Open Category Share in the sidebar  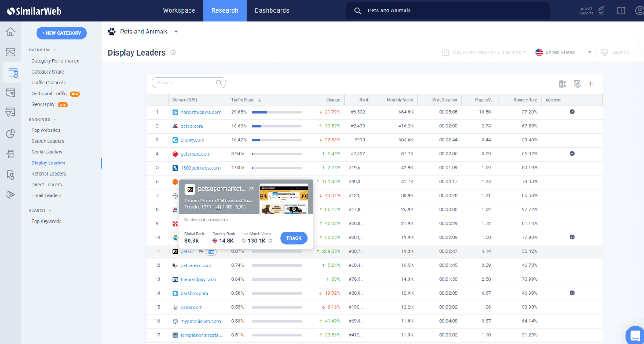pyautogui.click(x=48, y=72)
